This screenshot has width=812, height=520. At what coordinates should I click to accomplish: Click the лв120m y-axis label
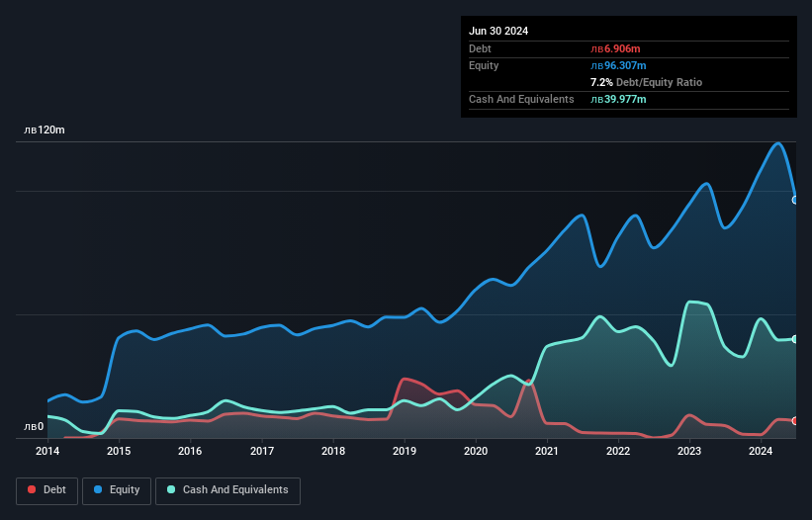45,130
